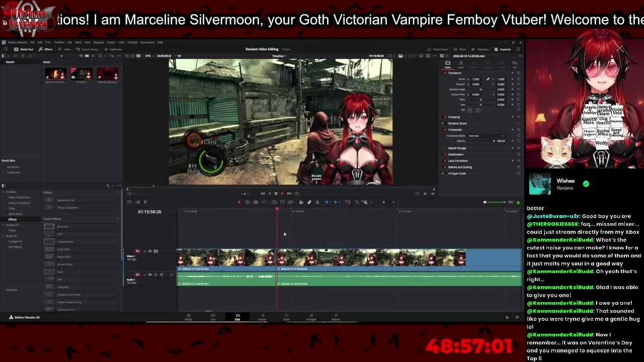This screenshot has width=644, height=362.
Task: Expand the Collections smart bin
Action: click(x=3, y=172)
